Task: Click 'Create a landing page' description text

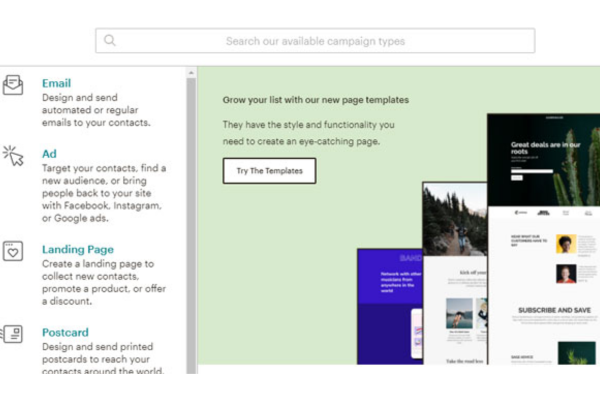Action: click(104, 282)
